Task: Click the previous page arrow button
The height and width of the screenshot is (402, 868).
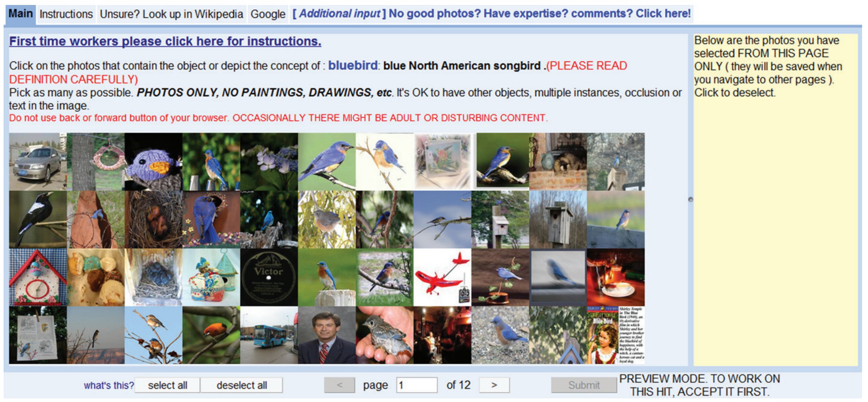Action: (339, 385)
